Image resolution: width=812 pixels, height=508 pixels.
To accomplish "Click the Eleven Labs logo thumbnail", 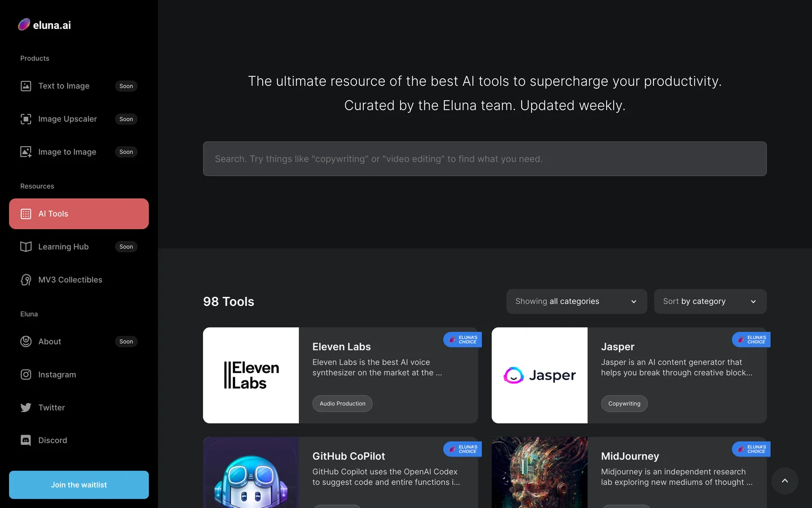I will point(251,375).
